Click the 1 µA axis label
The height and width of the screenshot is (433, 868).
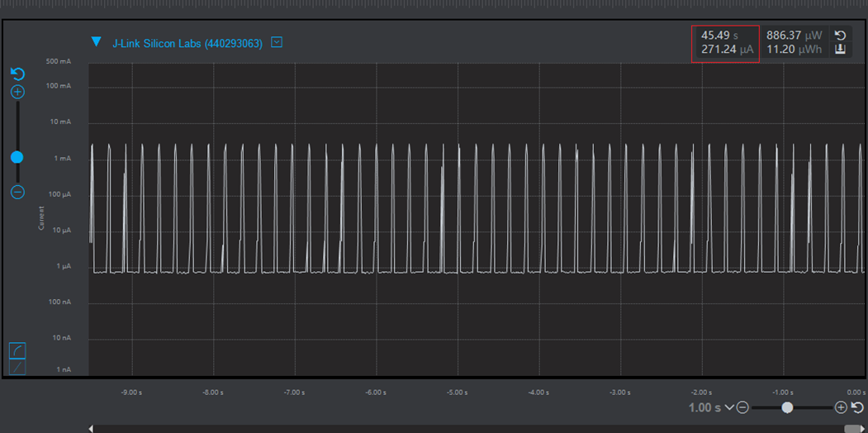coord(63,266)
